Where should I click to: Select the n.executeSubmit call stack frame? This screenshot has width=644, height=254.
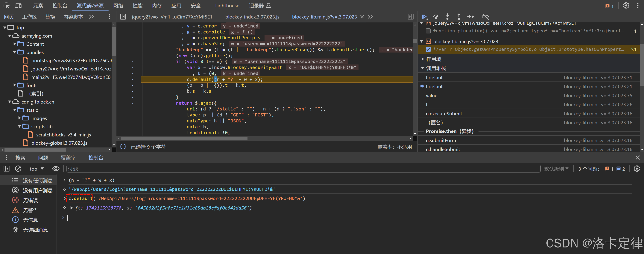pyautogui.click(x=444, y=113)
